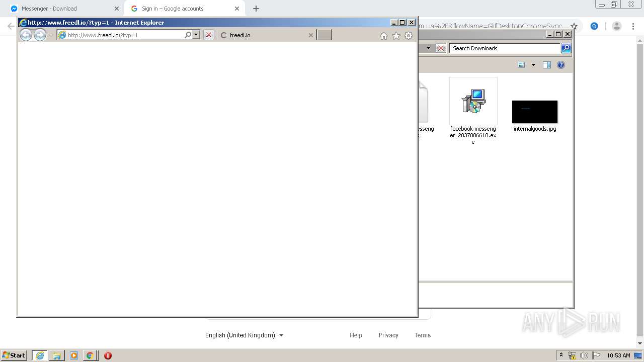
Task: Open the address bar autocomplete dropdown in IE
Action: coord(196,35)
